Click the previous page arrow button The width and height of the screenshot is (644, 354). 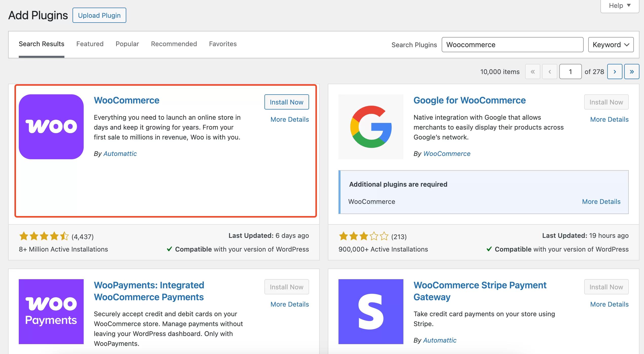(x=550, y=72)
